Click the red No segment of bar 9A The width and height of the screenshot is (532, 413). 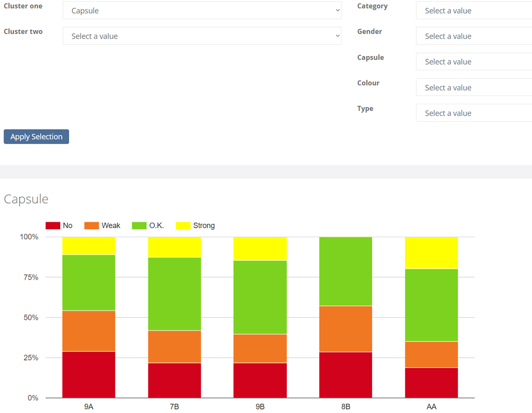point(89,374)
